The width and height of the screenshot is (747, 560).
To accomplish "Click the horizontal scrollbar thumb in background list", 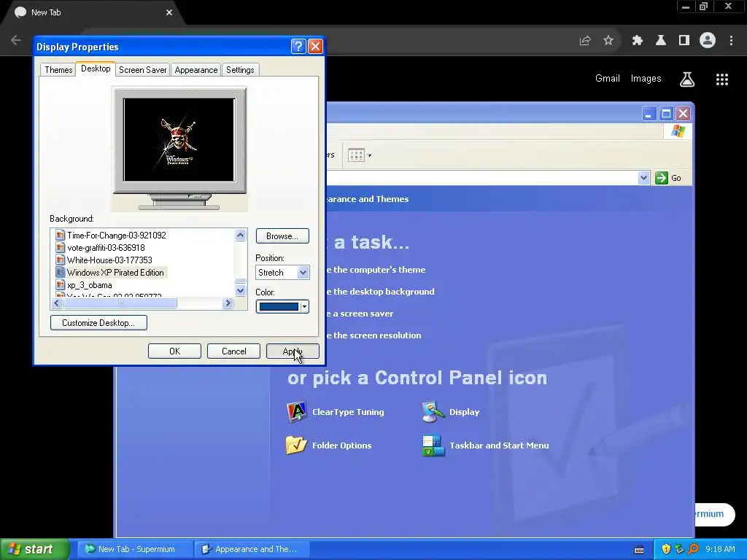I will tap(120, 303).
